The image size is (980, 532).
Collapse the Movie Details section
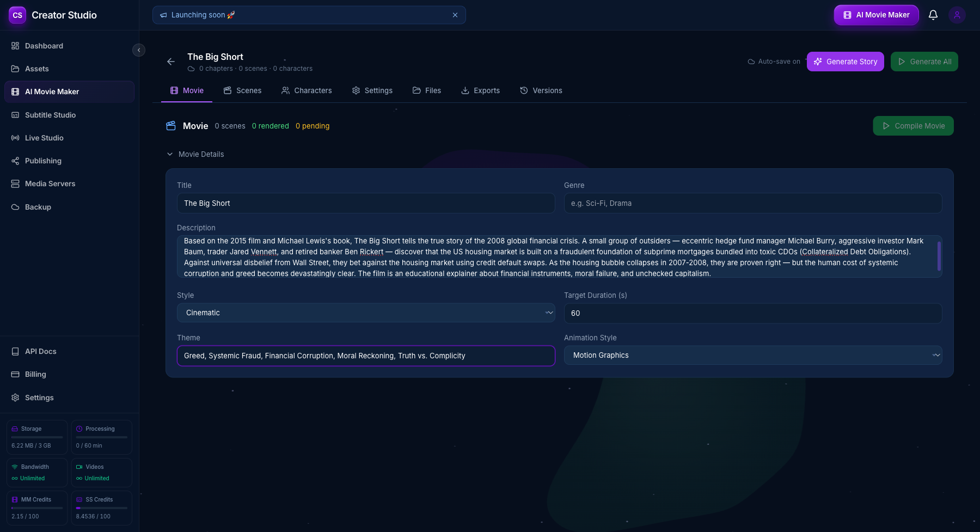pos(195,154)
